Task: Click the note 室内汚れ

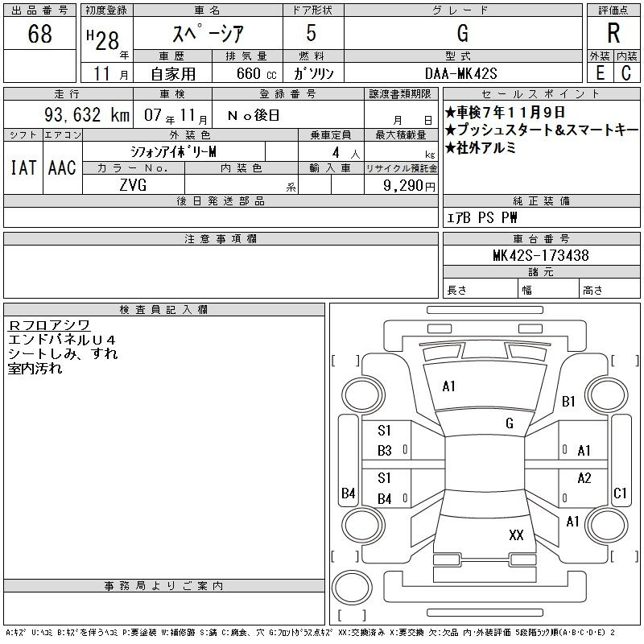Action: [x=35, y=369]
